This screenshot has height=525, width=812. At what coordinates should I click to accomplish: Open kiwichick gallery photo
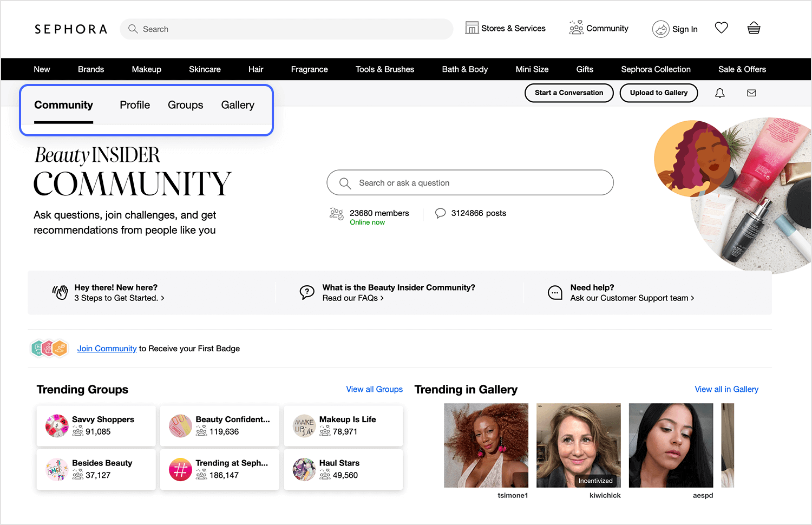coord(579,445)
